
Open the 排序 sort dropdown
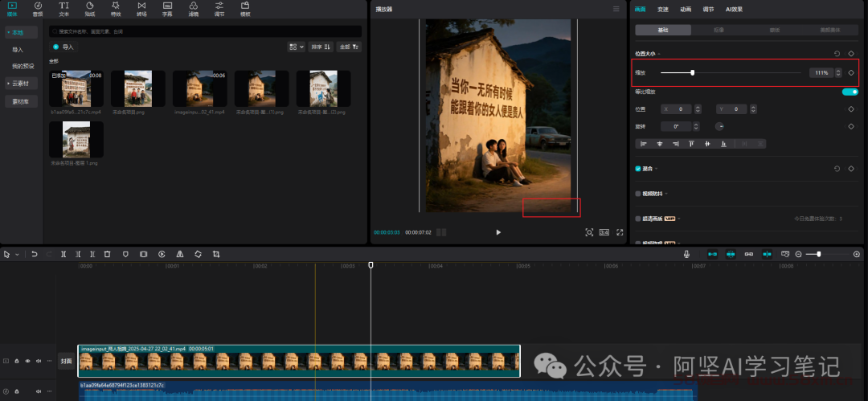click(321, 47)
